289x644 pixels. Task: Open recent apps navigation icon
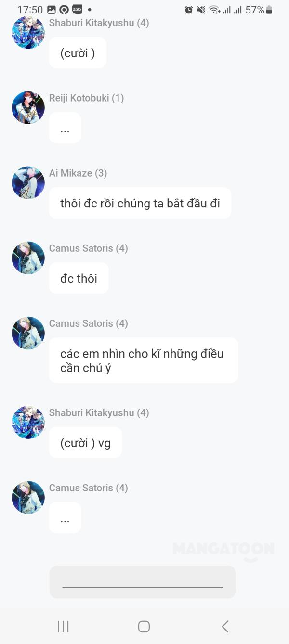click(x=63, y=626)
